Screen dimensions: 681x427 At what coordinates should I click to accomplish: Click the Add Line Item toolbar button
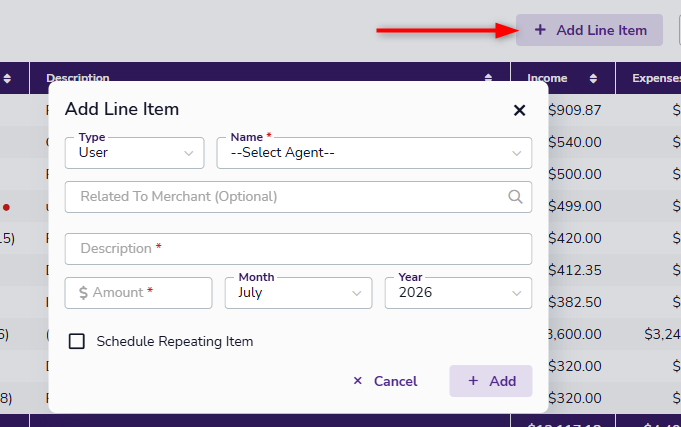tap(589, 30)
